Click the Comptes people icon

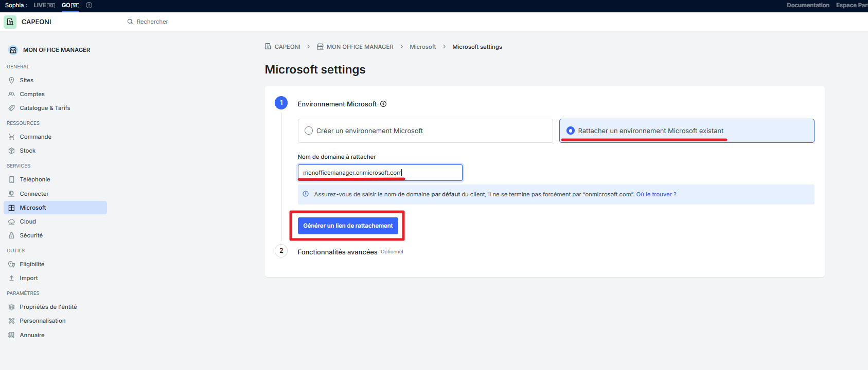coord(11,94)
